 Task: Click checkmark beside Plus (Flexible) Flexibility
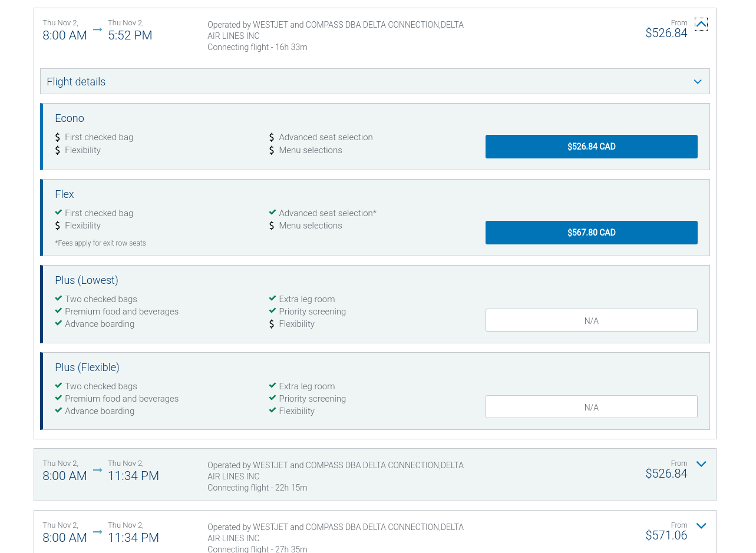click(272, 410)
